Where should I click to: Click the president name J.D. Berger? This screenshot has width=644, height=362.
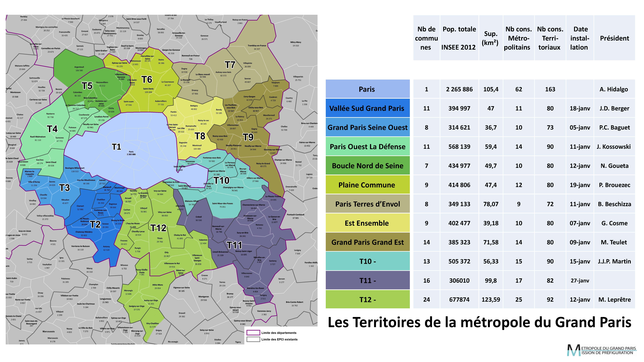pyautogui.click(x=614, y=108)
